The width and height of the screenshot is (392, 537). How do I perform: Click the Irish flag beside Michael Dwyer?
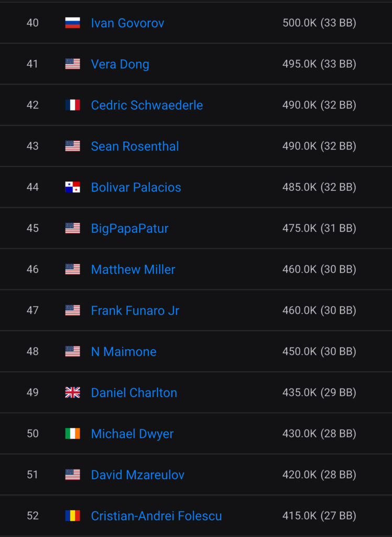tap(72, 434)
